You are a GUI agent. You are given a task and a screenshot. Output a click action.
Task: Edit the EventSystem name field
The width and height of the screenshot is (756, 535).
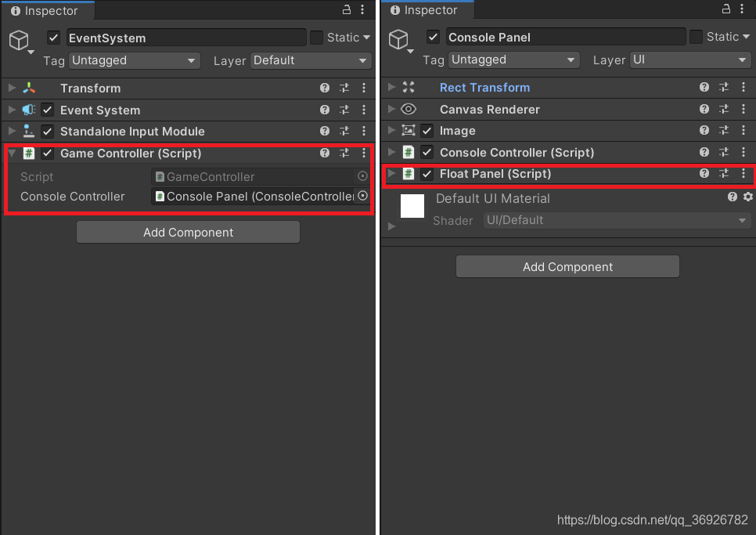(x=186, y=38)
